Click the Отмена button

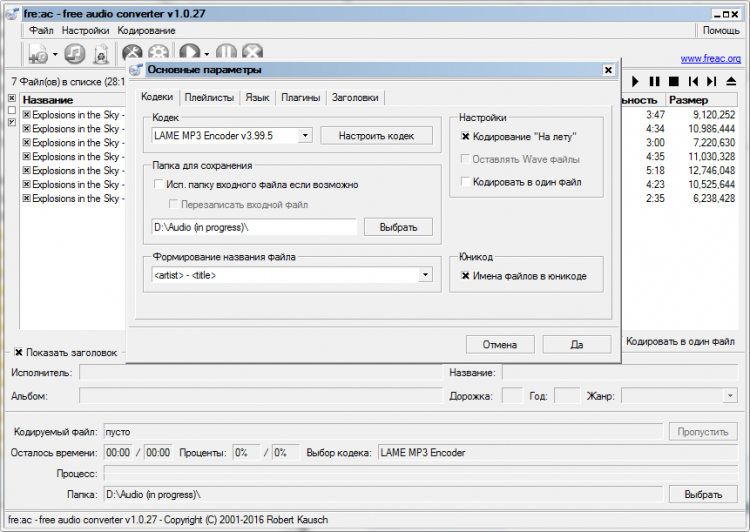[500, 344]
